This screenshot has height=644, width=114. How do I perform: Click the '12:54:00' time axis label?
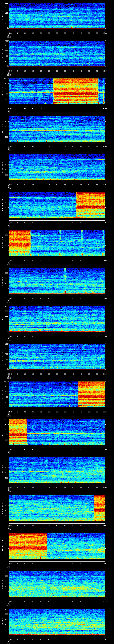pos(9,412)
